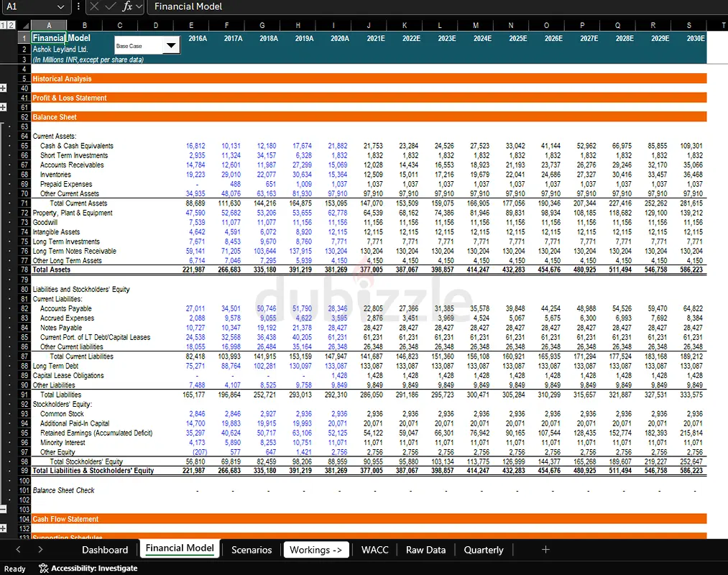Click the Enter checkmark formula bar icon
The height and width of the screenshot is (575, 728).
(x=111, y=6)
